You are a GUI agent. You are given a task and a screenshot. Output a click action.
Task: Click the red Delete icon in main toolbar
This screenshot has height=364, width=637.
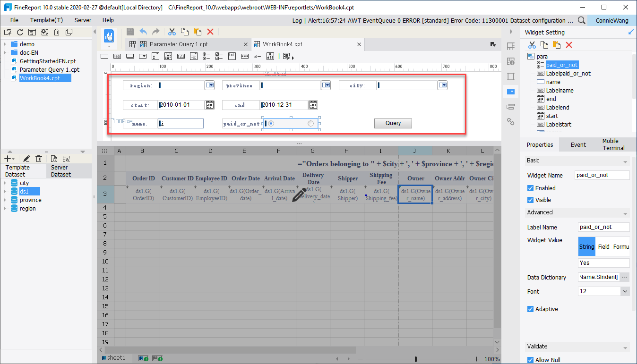(210, 32)
